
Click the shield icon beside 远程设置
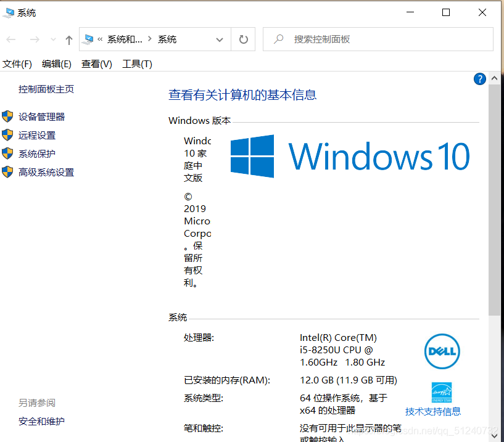pyautogui.click(x=7, y=135)
